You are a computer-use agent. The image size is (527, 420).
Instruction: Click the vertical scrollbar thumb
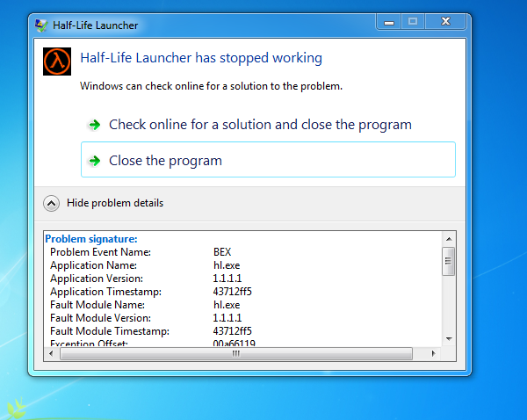tap(448, 261)
